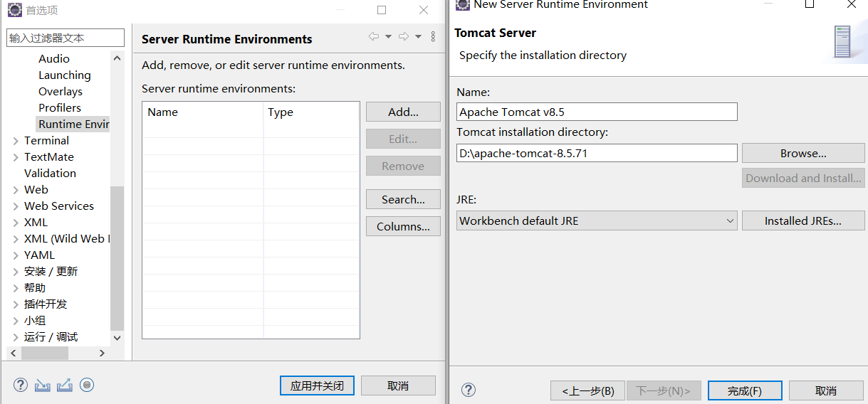Image resolution: width=868 pixels, height=404 pixels.
Task: Select Runtime Environments tree item
Action: (73, 124)
